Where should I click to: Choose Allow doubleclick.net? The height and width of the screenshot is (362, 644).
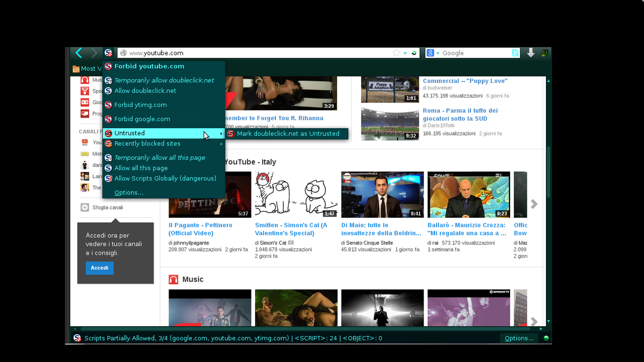coord(164,91)
